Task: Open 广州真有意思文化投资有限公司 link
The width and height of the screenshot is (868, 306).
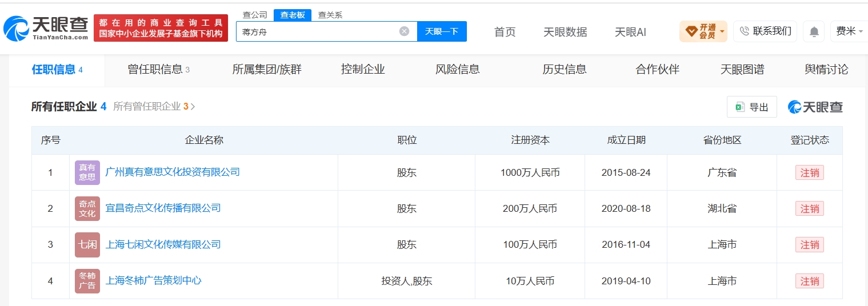Action: pos(173,172)
